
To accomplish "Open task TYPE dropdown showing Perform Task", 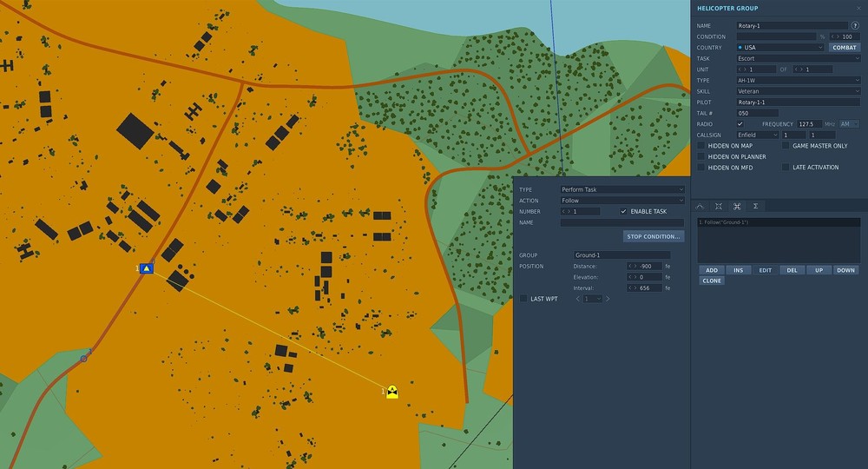I will (x=622, y=189).
